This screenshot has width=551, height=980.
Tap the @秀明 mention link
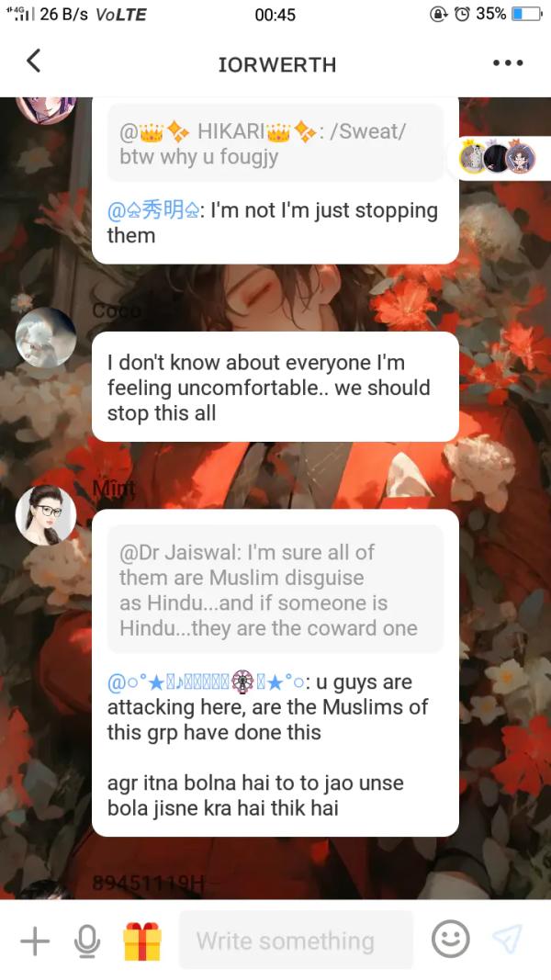pos(153,211)
